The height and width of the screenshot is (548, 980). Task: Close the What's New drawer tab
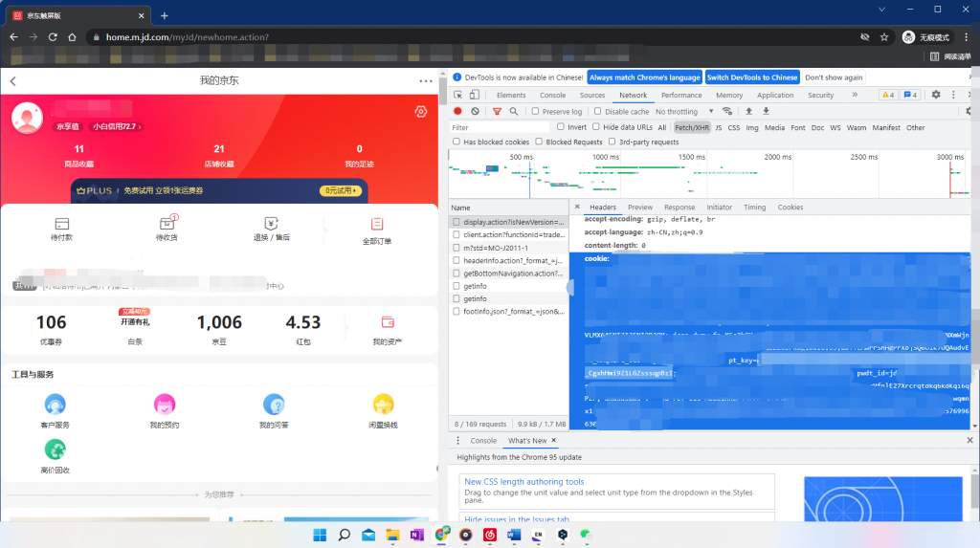(x=554, y=441)
